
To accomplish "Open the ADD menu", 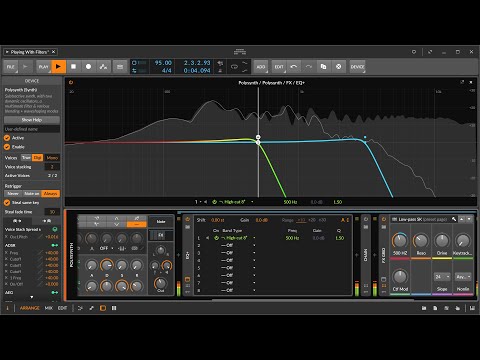I will point(261,67).
